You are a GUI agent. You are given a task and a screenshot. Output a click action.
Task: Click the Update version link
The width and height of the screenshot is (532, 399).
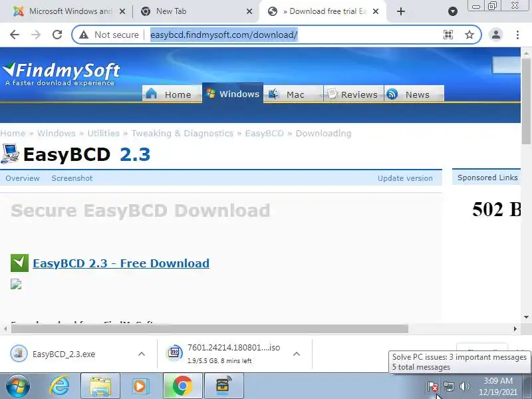pos(405,178)
